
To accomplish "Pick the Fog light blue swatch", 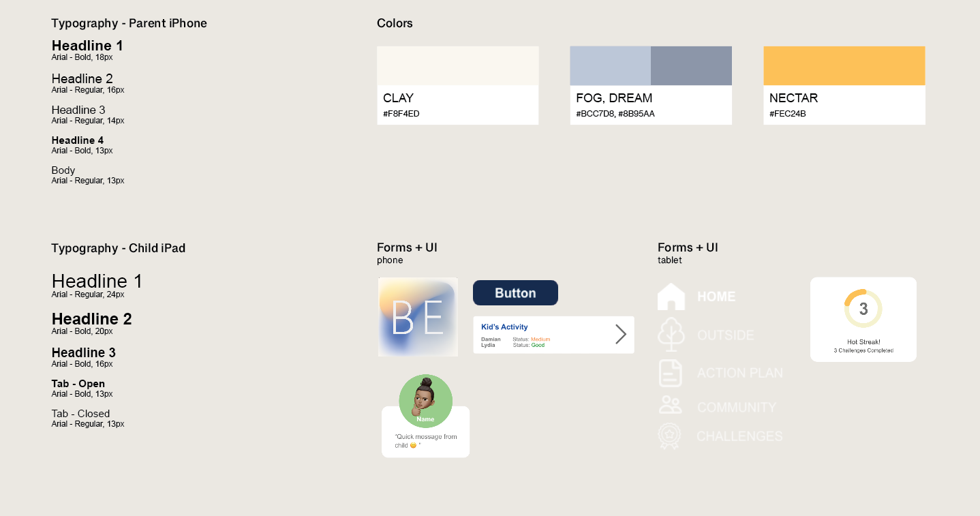I will point(610,66).
